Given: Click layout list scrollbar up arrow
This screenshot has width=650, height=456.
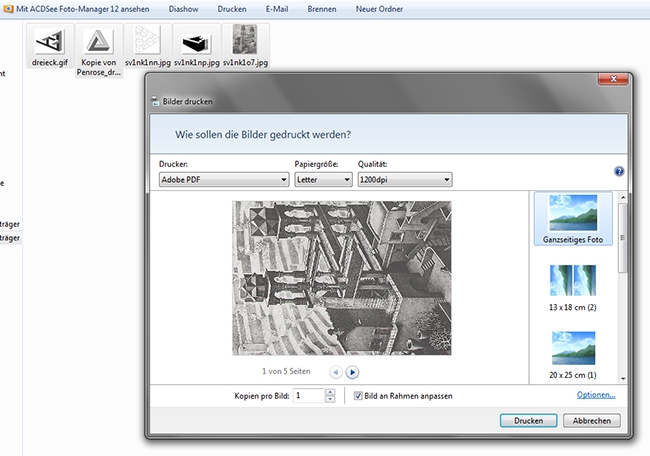Looking at the screenshot, I should tap(623, 198).
